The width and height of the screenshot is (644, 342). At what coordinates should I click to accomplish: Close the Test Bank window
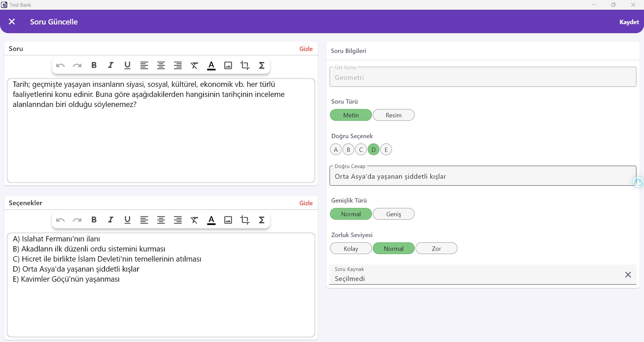point(633,5)
